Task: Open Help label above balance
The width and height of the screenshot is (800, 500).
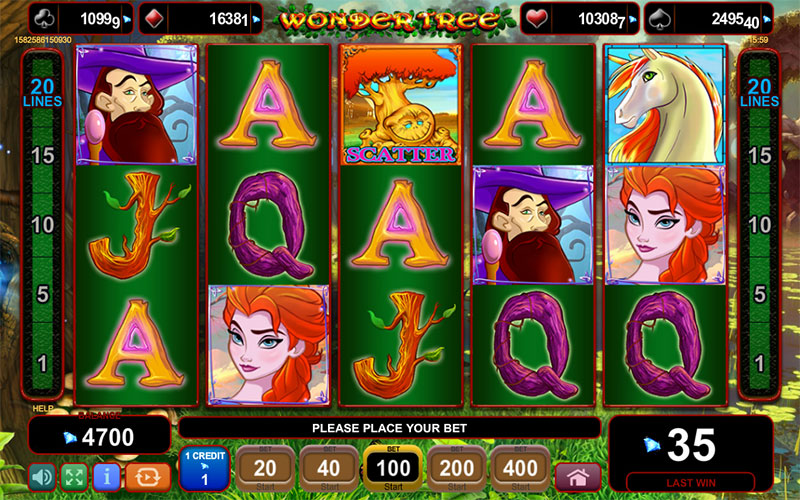Action: click(x=43, y=409)
